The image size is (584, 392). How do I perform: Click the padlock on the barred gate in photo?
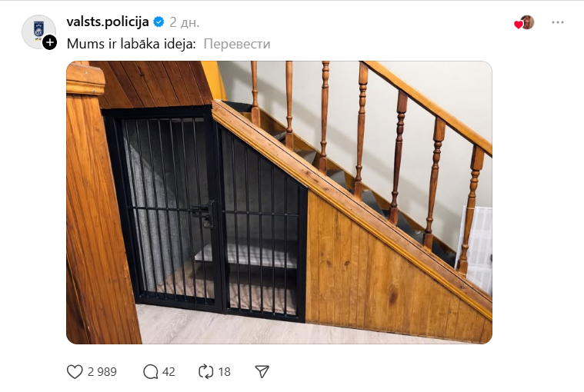pyautogui.click(x=209, y=222)
